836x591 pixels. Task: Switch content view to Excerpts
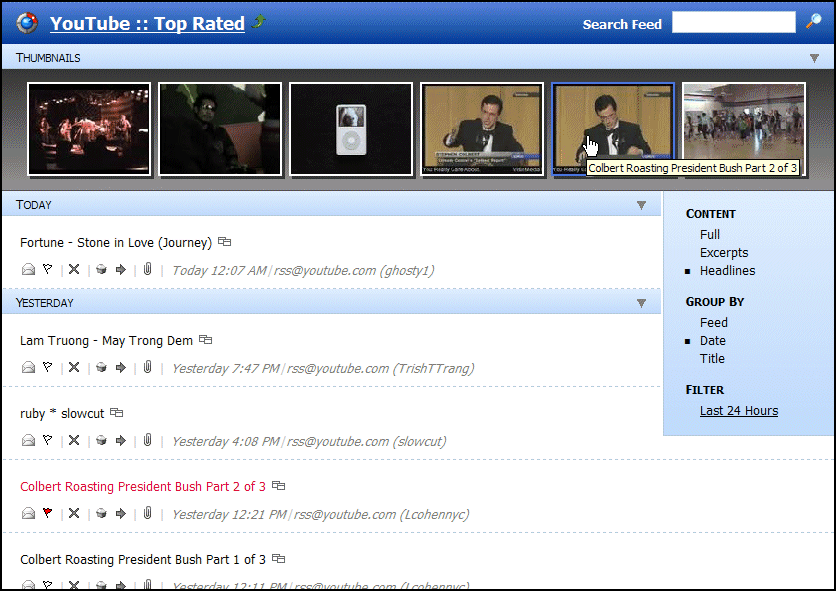pos(724,253)
